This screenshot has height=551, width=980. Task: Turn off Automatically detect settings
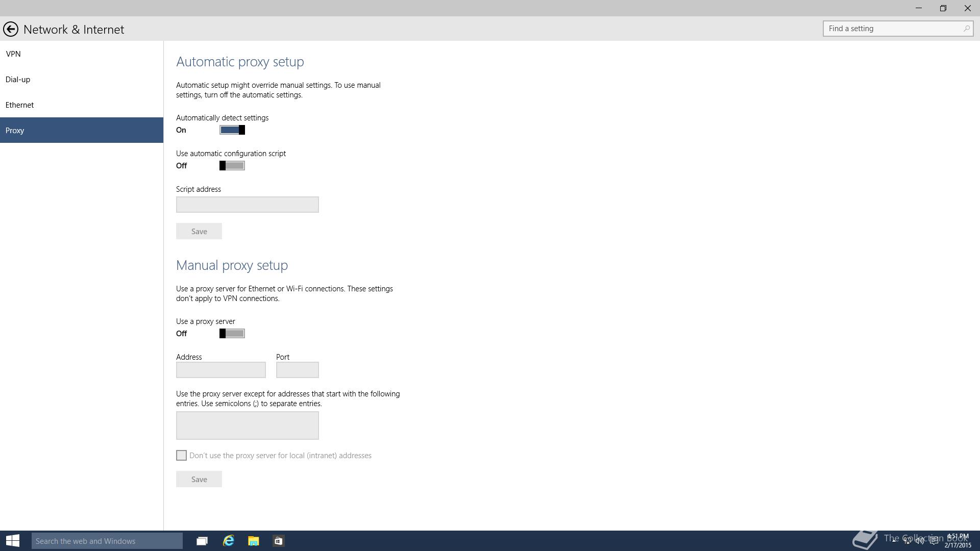232,130
